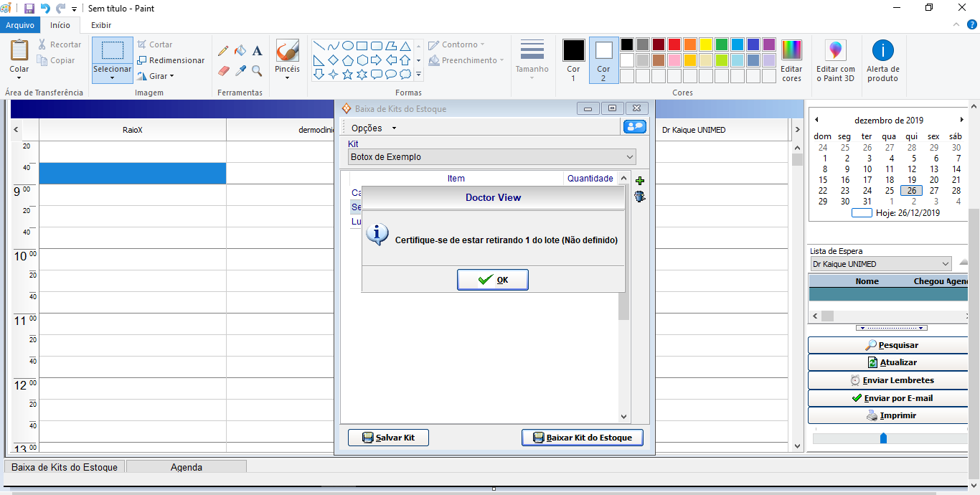980x495 pixels.
Task: Select the Eraser tool
Action: pos(223,71)
